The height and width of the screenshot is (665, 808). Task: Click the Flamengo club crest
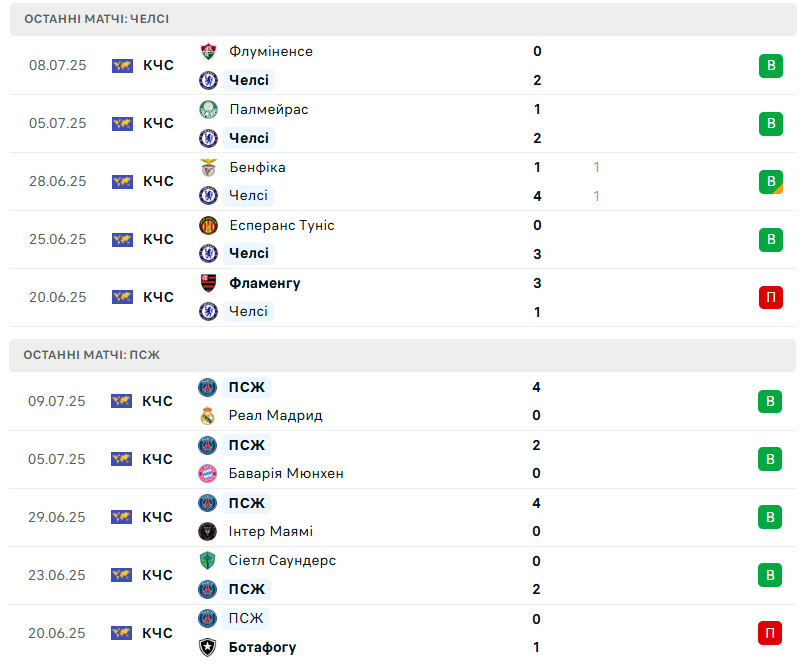point(208,283)
